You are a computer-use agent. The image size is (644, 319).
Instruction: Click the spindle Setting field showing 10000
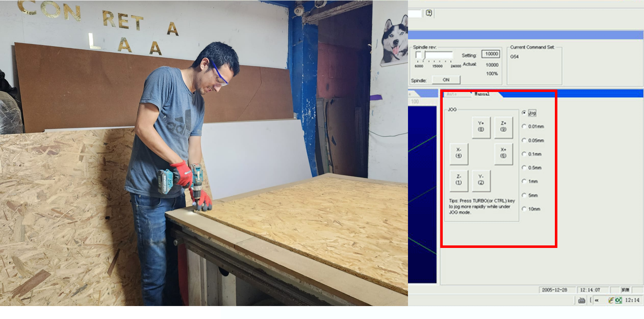click(490, 54)
